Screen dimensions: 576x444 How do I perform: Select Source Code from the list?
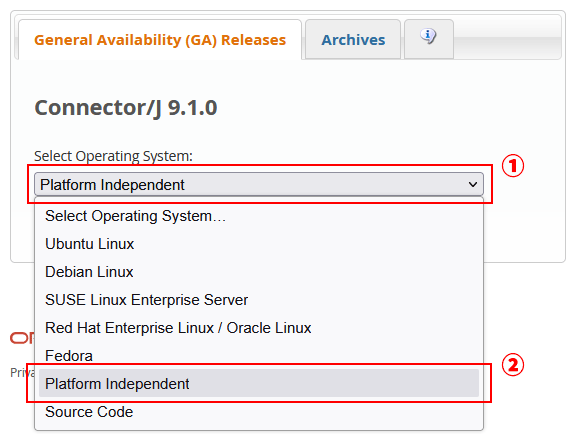coord(259,412)
